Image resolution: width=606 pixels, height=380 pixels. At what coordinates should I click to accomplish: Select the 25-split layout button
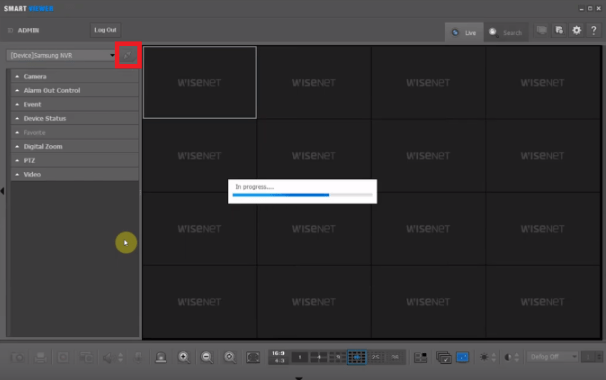(x=376, y=357)
